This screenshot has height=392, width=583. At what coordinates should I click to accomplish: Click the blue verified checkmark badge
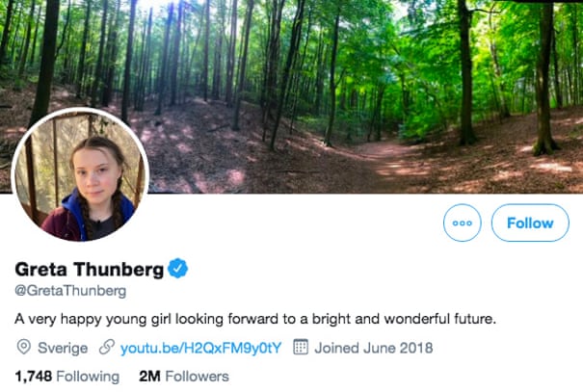(x=178, y=268)
